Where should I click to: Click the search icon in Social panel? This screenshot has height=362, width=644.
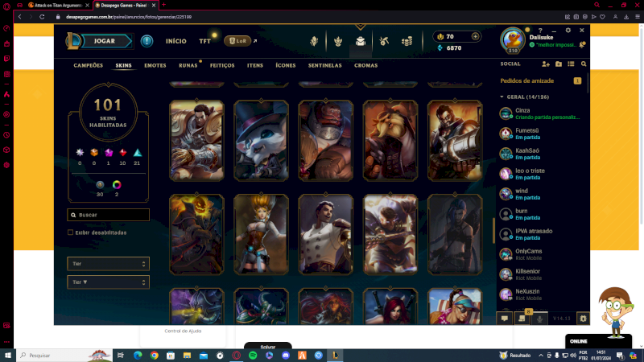point(584,64)
